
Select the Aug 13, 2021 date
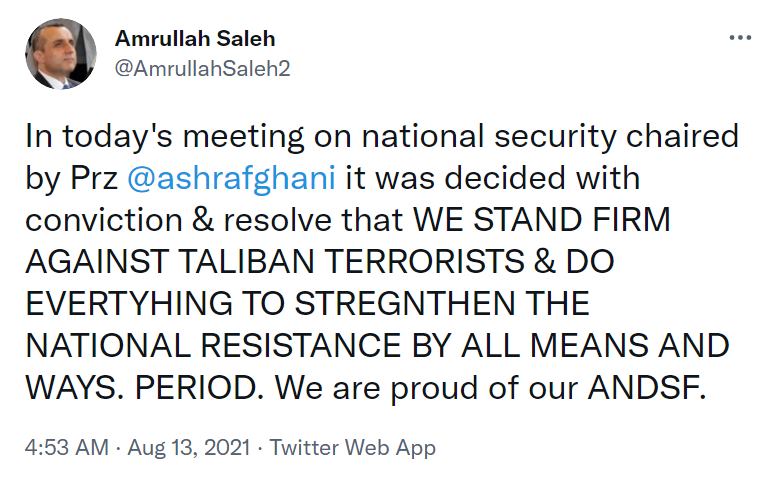190,446
